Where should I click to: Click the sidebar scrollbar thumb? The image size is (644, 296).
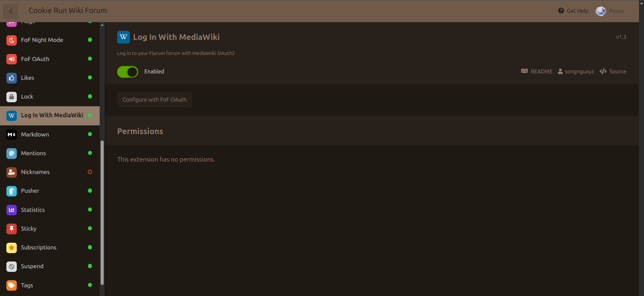pos(102,213)
